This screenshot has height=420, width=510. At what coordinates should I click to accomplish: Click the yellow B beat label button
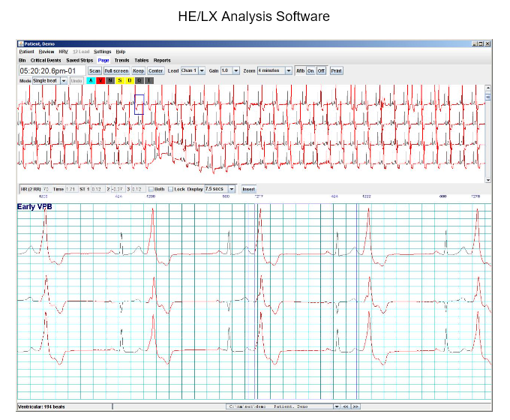(130, 80)
